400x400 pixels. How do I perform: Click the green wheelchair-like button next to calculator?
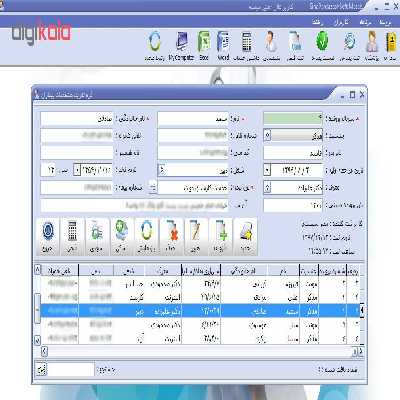click(97, 237)
